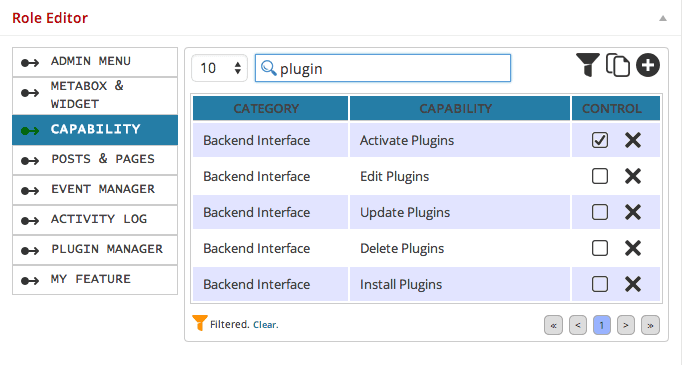Open the rows-per-page dropdown showing 10
682x365 pixels.
(220, 68)
